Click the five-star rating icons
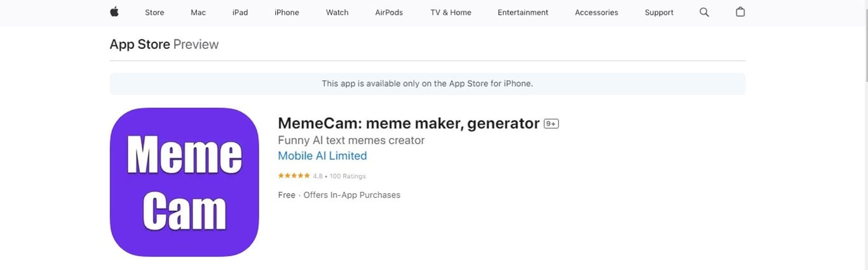 click(x=294, y=176)
